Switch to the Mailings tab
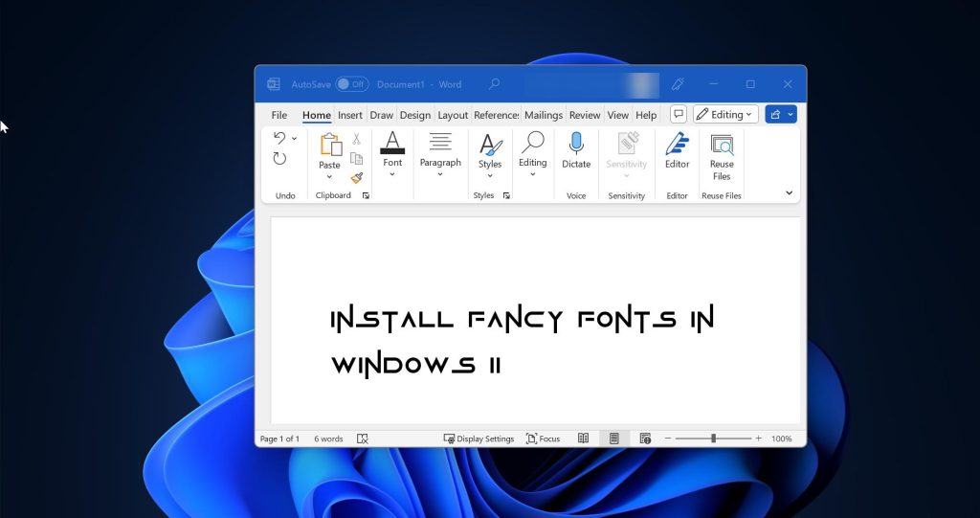 point(544,115)
